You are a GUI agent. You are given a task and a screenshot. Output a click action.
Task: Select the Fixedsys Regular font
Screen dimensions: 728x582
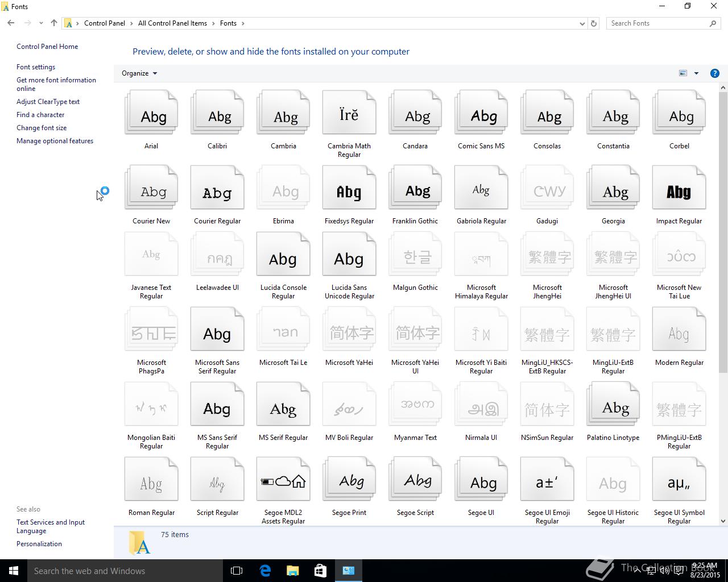click(349, 188)
